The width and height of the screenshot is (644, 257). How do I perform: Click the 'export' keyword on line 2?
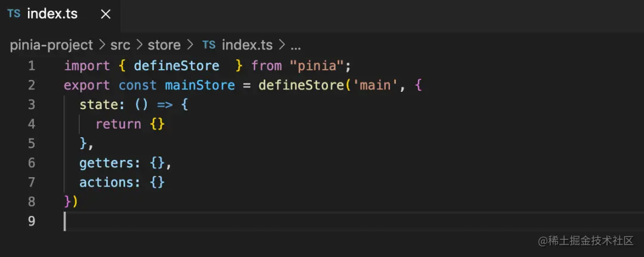coord(87,85)
